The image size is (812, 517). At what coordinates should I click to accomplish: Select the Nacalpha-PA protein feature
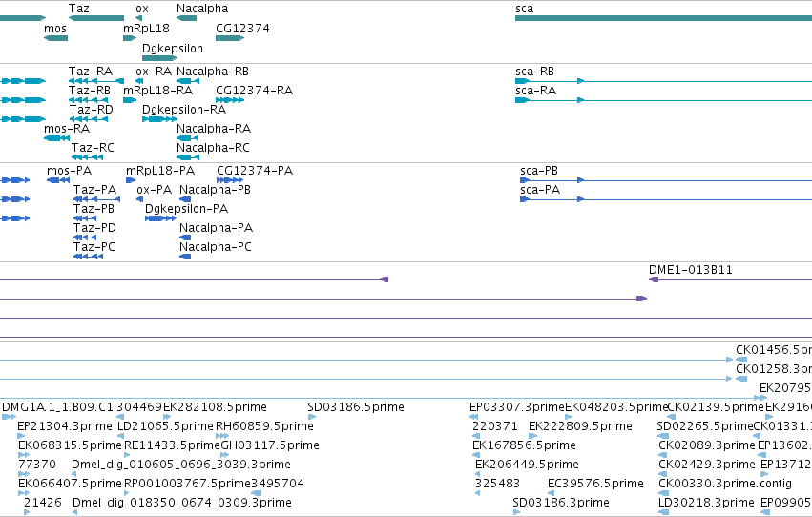185,238
